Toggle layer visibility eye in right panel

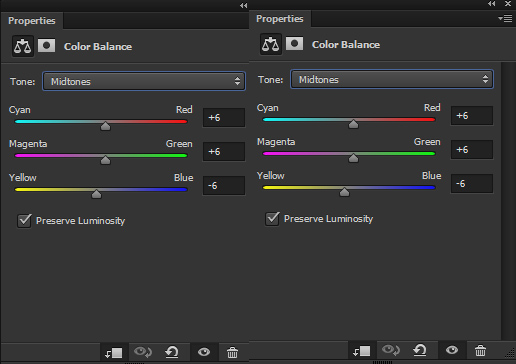(x=452, y=350)
